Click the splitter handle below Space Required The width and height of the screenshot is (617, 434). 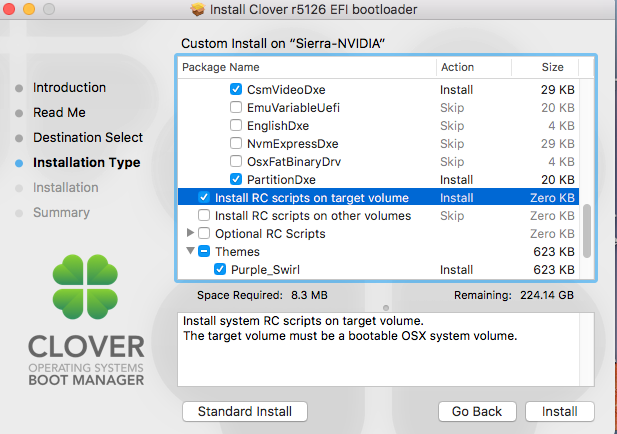pyautogui.click(x=386, y=308)
